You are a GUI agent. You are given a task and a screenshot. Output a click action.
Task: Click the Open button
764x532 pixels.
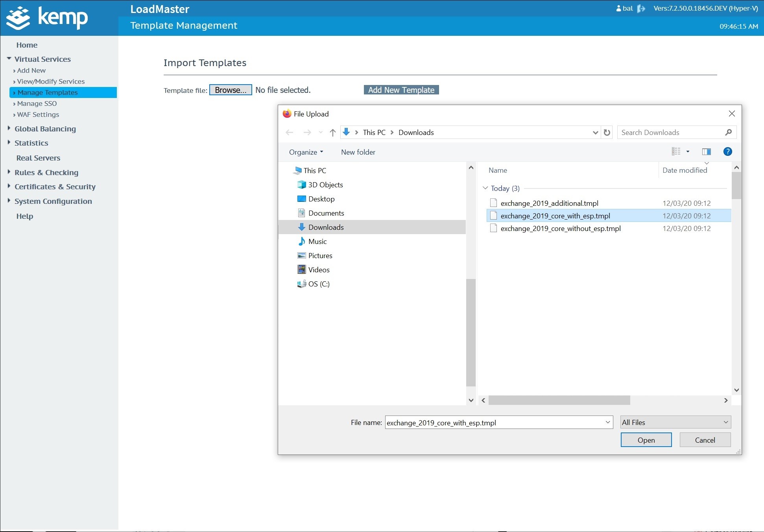[646, 440]
